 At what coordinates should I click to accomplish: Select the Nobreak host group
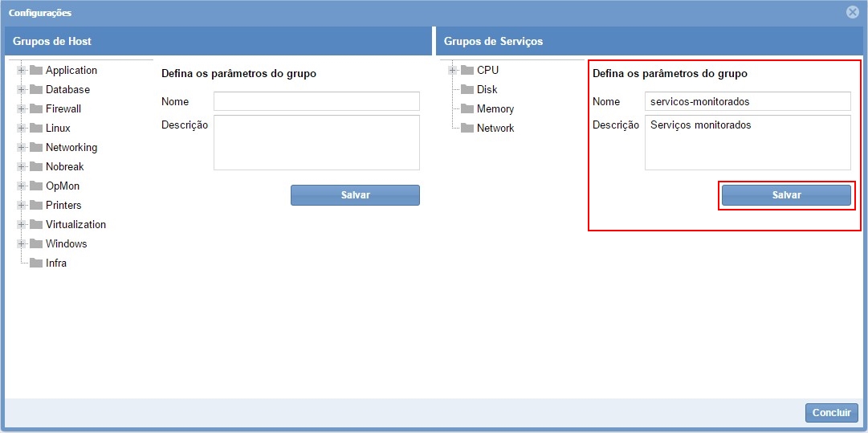click(64, 166)
